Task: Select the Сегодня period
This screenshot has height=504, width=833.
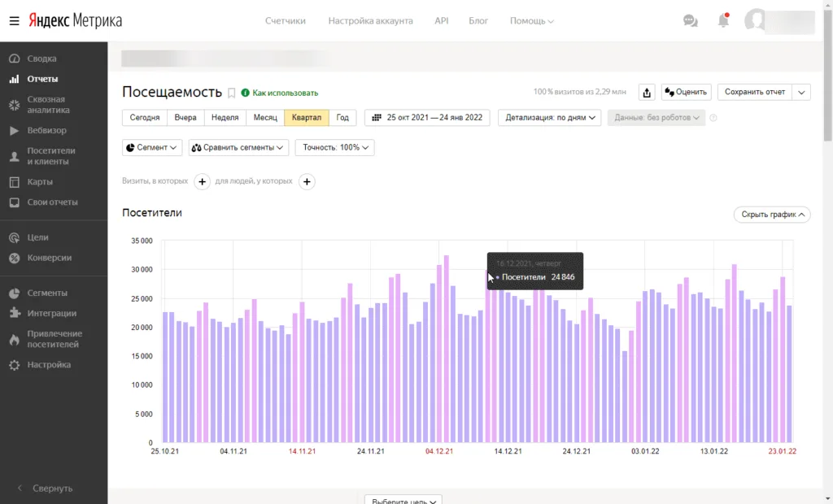Action: 145,117
